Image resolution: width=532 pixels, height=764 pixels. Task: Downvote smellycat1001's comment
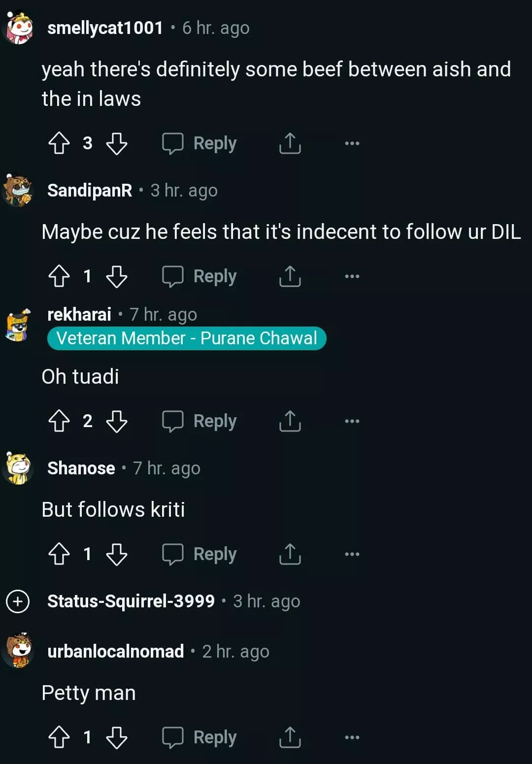point(117,143)
